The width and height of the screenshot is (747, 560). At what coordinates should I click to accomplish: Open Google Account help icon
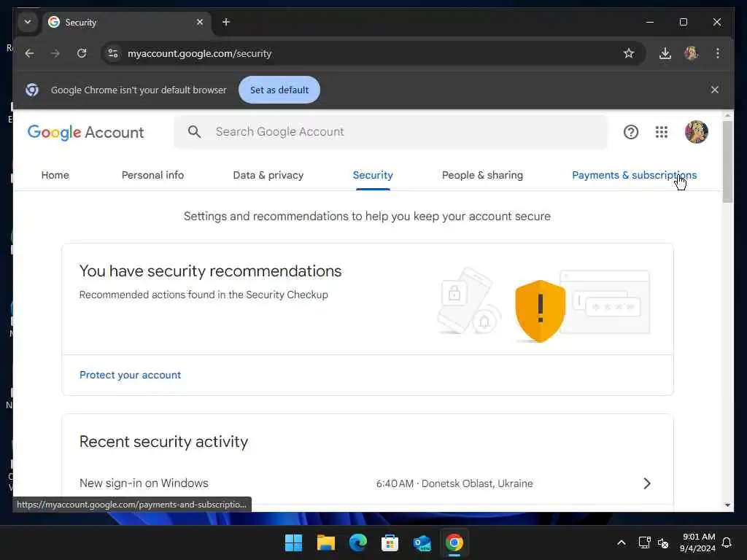click(x=631, y=132)
